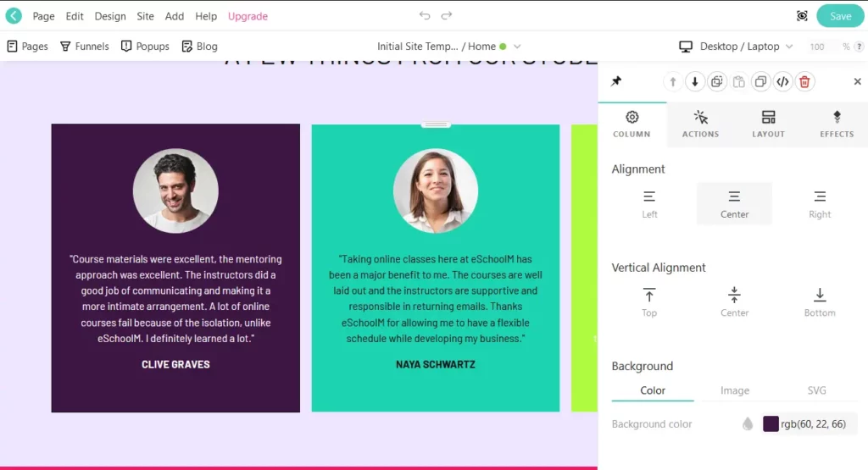Viewport: 868px width, 470px height.
Task: Expand the page selector dropdown
Action: [x=517, y=47]
